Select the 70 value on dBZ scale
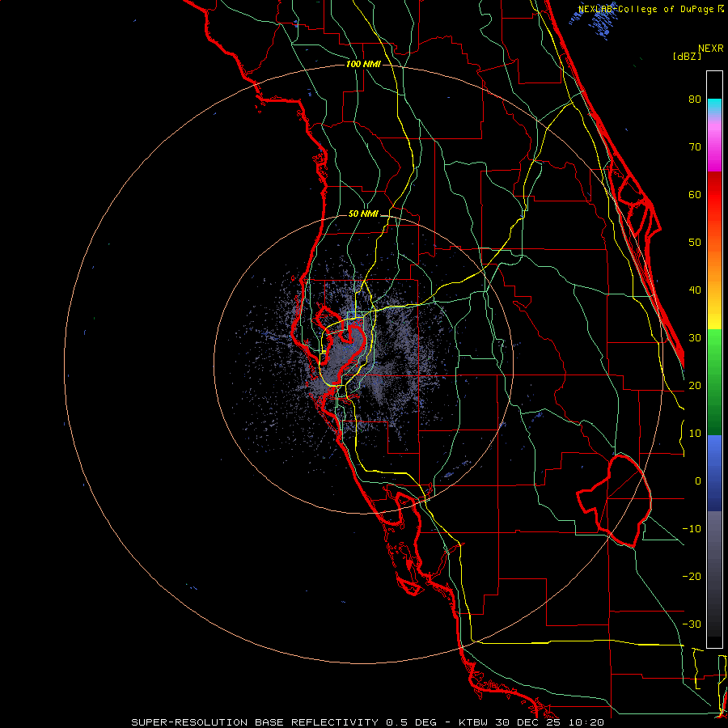 (x=695, y=147)
